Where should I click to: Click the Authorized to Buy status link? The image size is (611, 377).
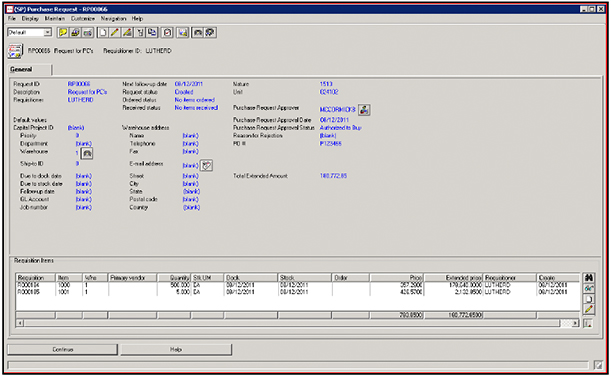click(341, 127)
